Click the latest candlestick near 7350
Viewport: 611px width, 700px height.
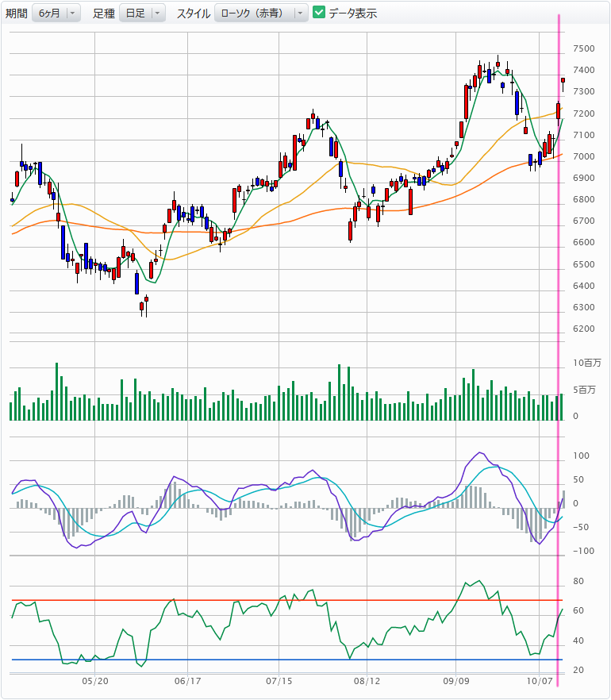pos(563,81)
